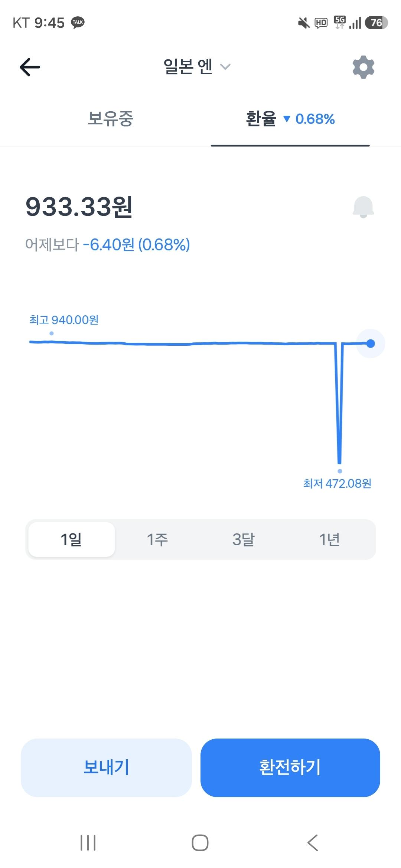Tap the battery indicator in status bar
The image size is (401, 868).
coord(376,23)
